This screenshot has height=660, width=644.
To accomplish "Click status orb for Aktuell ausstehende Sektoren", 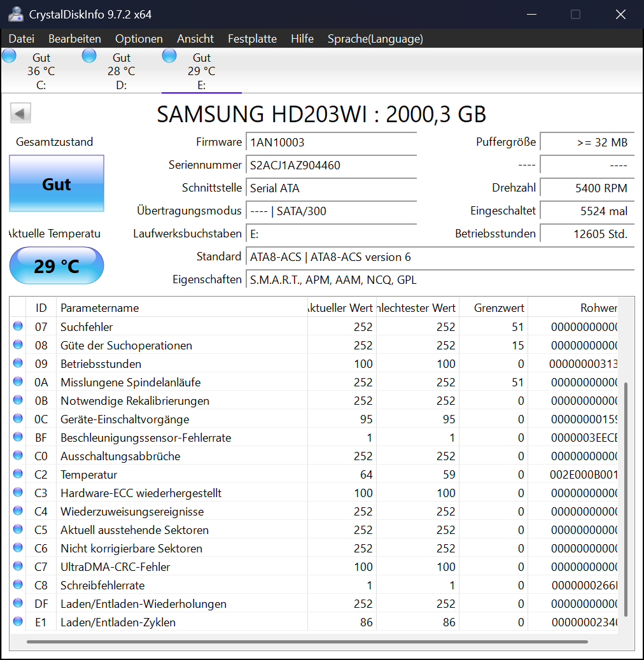I will click(18, 529).
